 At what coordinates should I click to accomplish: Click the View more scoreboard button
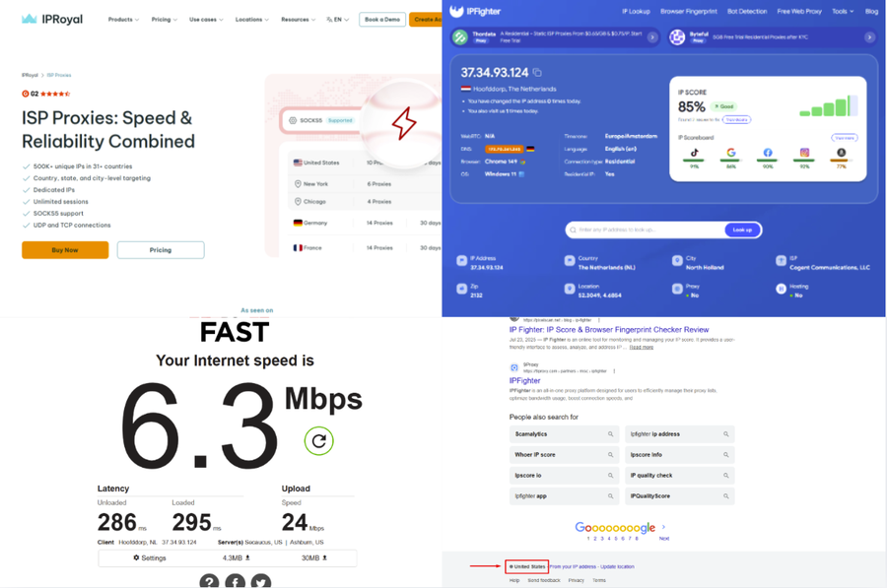[844, 137]
